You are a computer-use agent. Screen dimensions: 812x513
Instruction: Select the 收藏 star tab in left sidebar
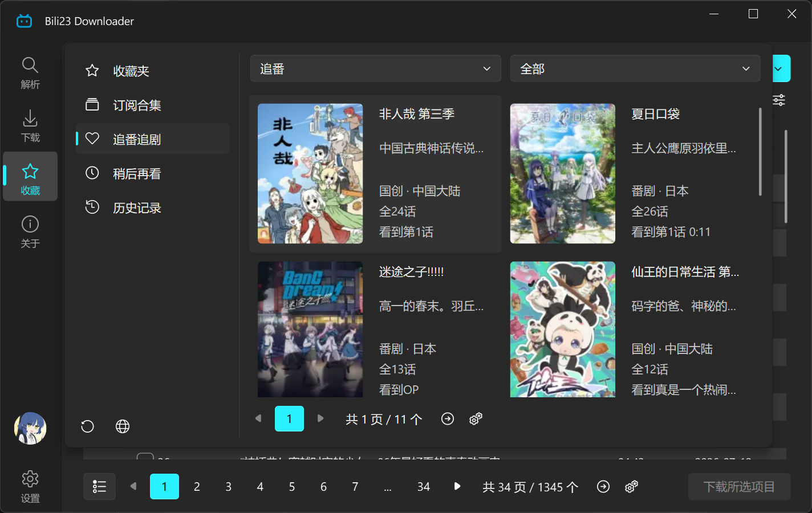point(30,176)
